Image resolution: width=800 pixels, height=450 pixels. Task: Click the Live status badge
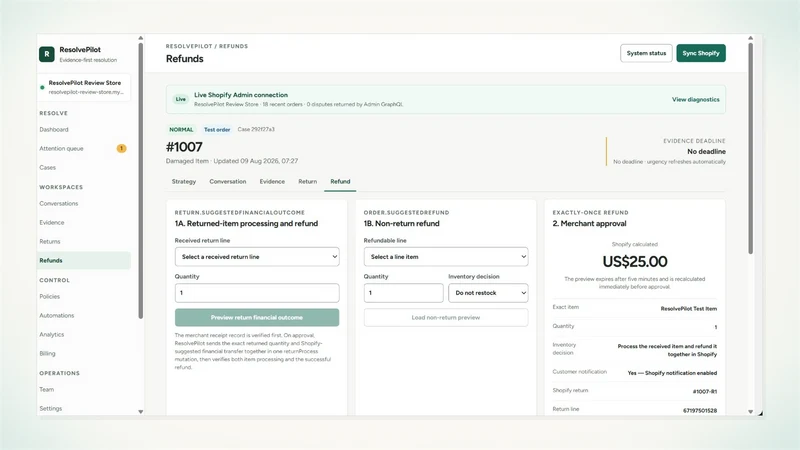(x=181, y=99)
